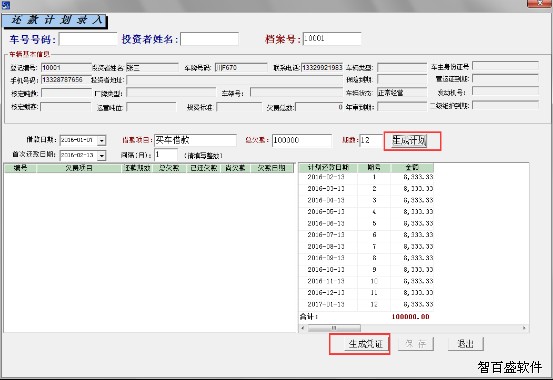Viewport: 553px width, 380px height.
Task: Close the window with the red X
Action: point(540,3)
